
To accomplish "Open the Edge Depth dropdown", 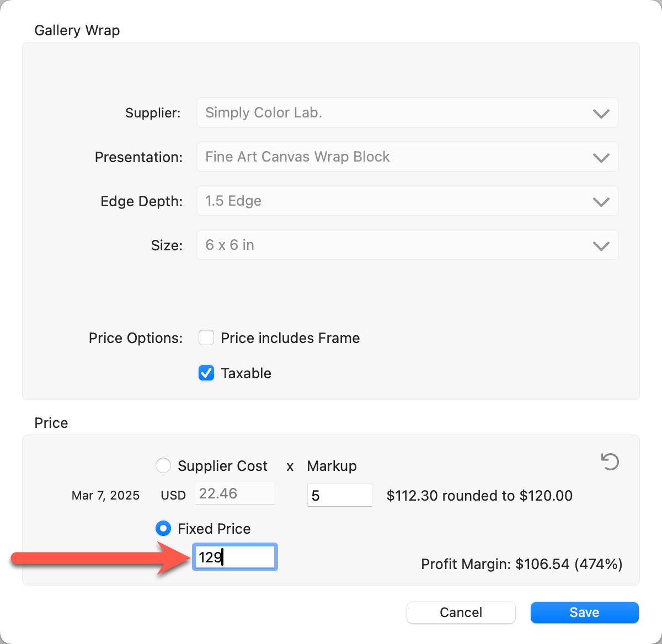I will point(407,201).
